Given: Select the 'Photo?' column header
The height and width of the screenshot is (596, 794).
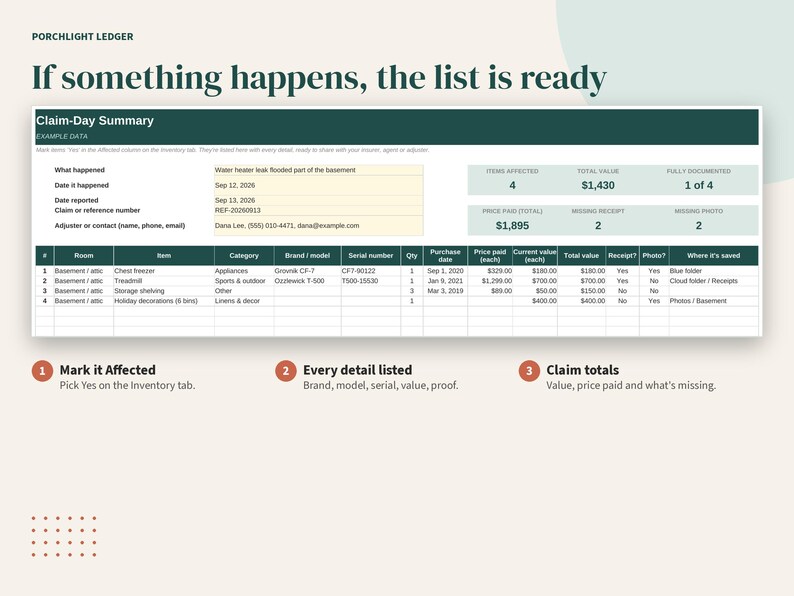Looking at the screenshot, I should [x=654, y=256].
